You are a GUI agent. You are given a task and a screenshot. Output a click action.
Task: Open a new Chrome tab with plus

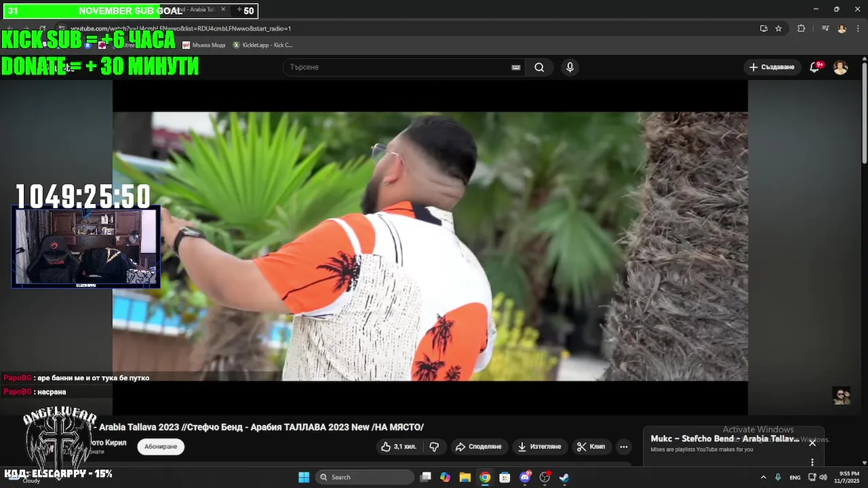(x=239, y=9)
